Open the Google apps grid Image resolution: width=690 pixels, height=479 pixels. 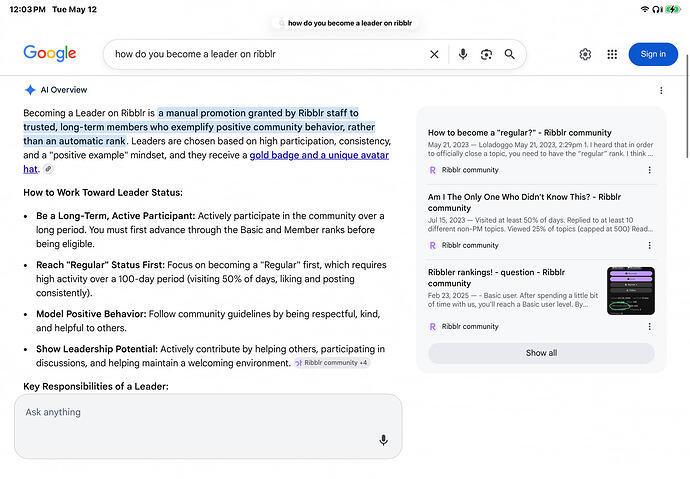pyautogui.click(x=612, y=54)
